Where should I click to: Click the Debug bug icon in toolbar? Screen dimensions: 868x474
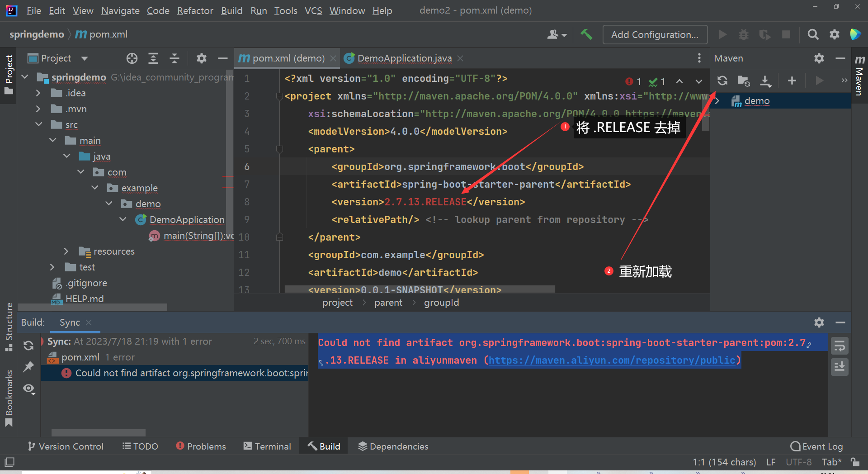[744, 34]
